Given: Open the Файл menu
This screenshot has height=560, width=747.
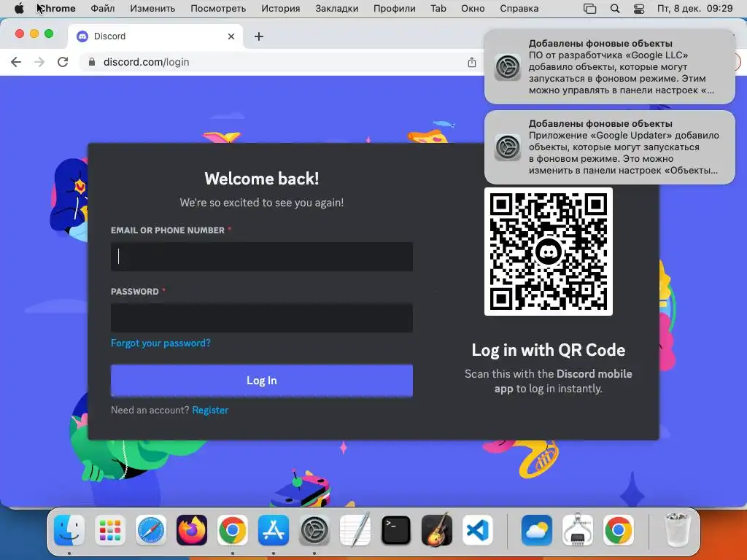Looking at the screenshot, I should point(102,9).
